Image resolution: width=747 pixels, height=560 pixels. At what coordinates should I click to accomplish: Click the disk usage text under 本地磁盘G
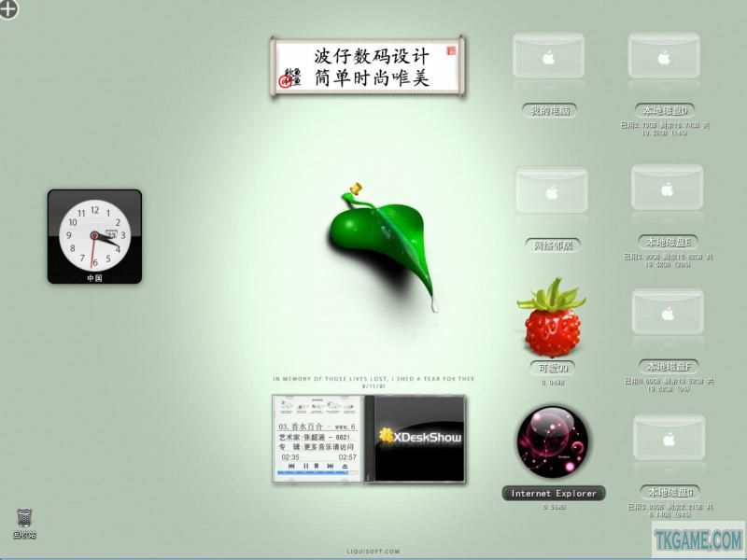669,511
